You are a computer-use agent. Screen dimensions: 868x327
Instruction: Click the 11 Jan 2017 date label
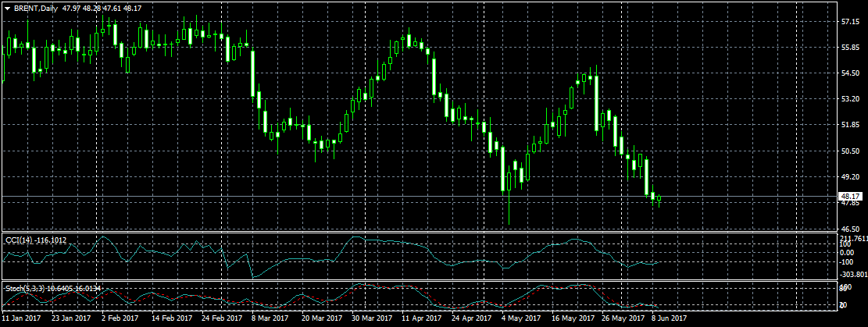coord(22,318)
